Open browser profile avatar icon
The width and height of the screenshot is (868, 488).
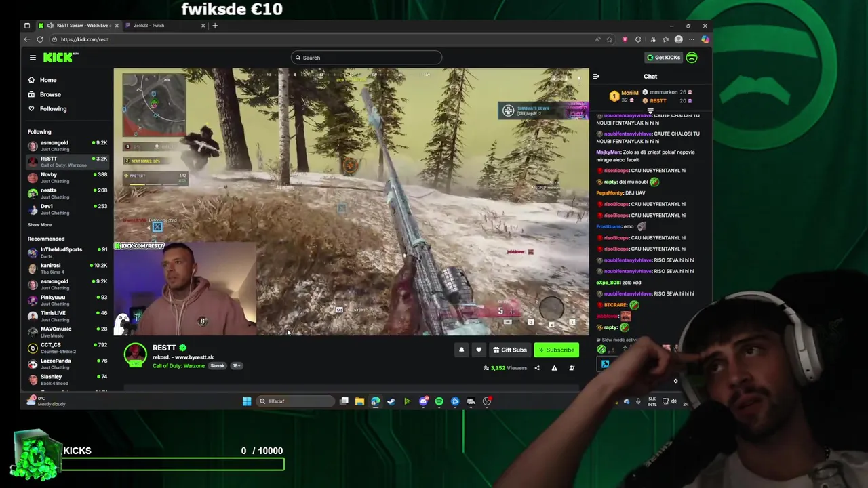click(x=679, y=39)
